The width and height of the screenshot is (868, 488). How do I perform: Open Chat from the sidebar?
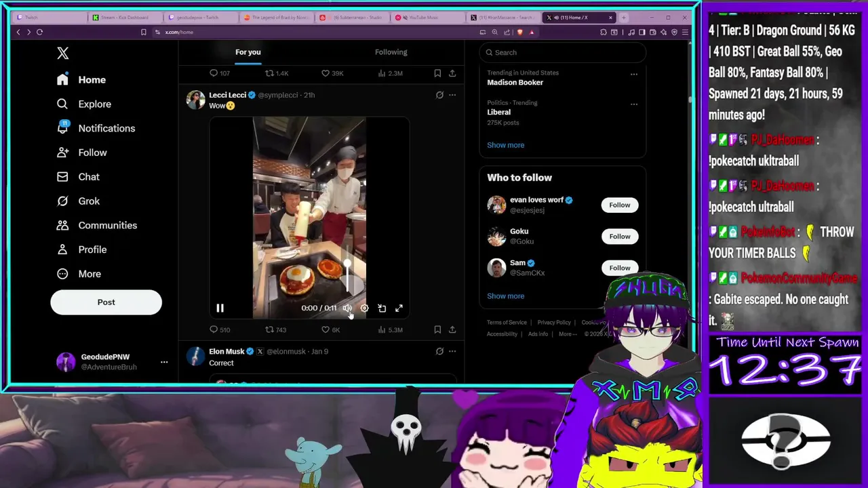pyautogui.click(x=78, y=177)
